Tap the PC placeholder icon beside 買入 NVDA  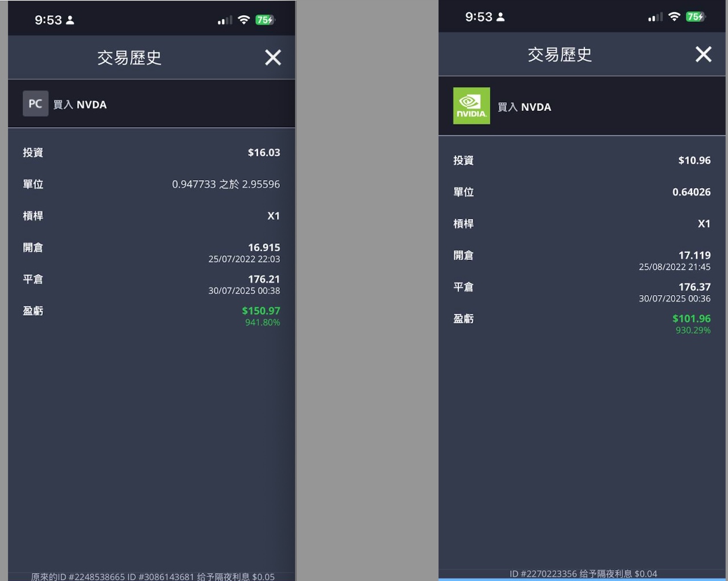click(x=35, y=103)
